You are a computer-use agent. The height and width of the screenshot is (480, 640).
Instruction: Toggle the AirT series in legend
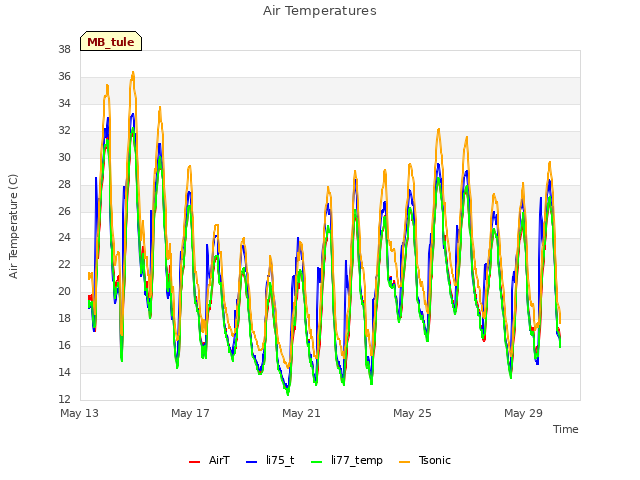209,460
